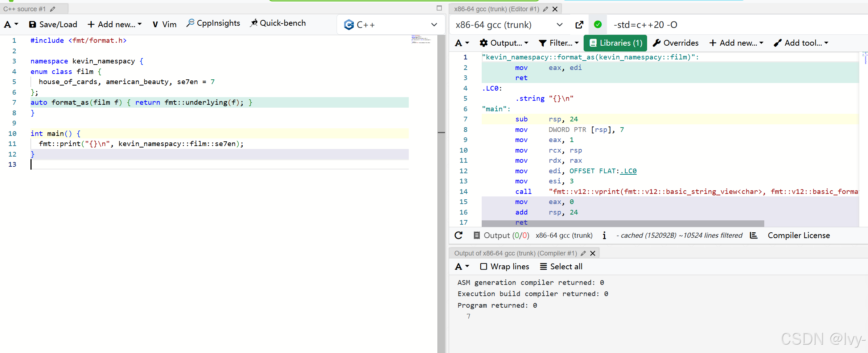The height and width of the screenshot is (353, 868).
Task: Click the 'namespace kevin_namespacy {' source line
Action: pos(87,61)
